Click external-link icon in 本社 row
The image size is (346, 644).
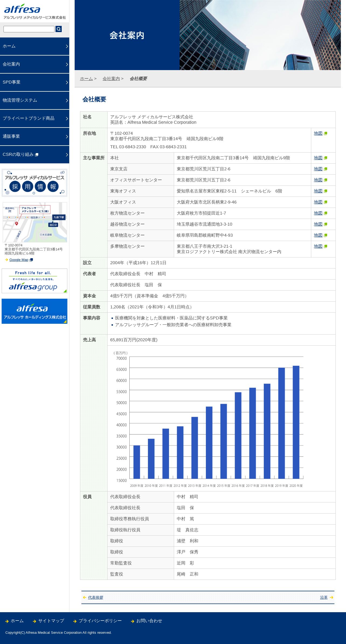coord(326,158)
